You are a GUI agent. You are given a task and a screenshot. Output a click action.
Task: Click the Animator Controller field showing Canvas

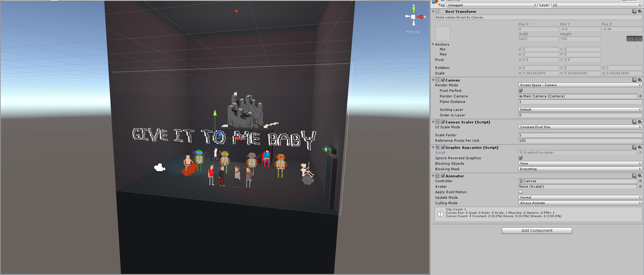pyautogui.click(x=578, y=181)
